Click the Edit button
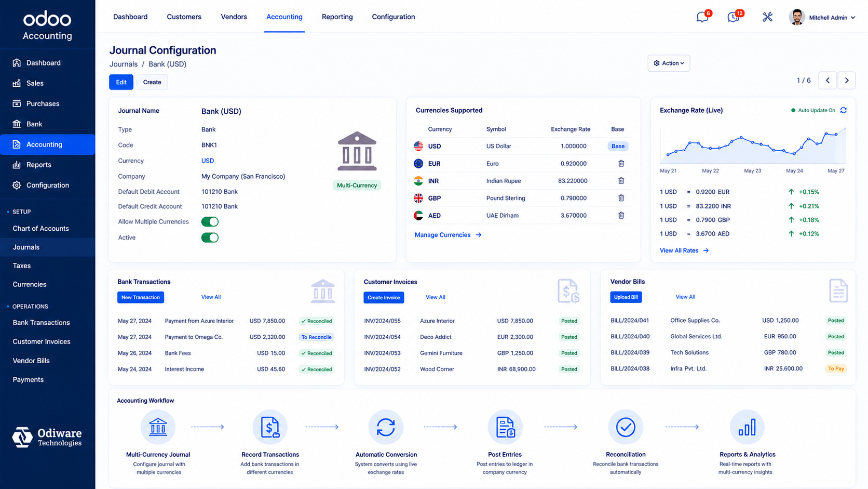 pos(121,82)
